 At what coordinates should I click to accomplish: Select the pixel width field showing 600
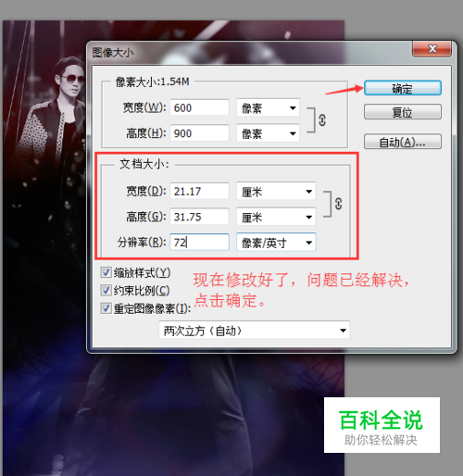click(199, 107)
